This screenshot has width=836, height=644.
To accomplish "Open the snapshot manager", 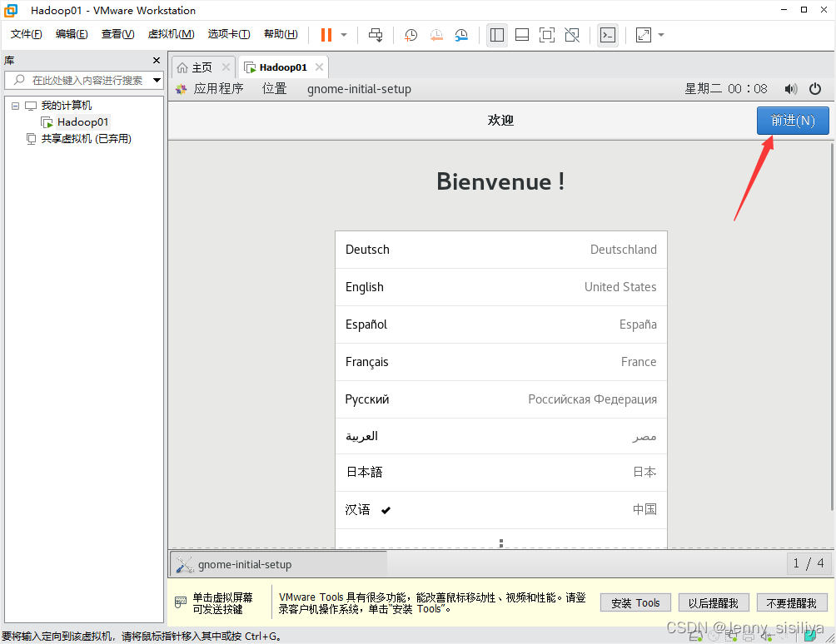I will (461, 35).
